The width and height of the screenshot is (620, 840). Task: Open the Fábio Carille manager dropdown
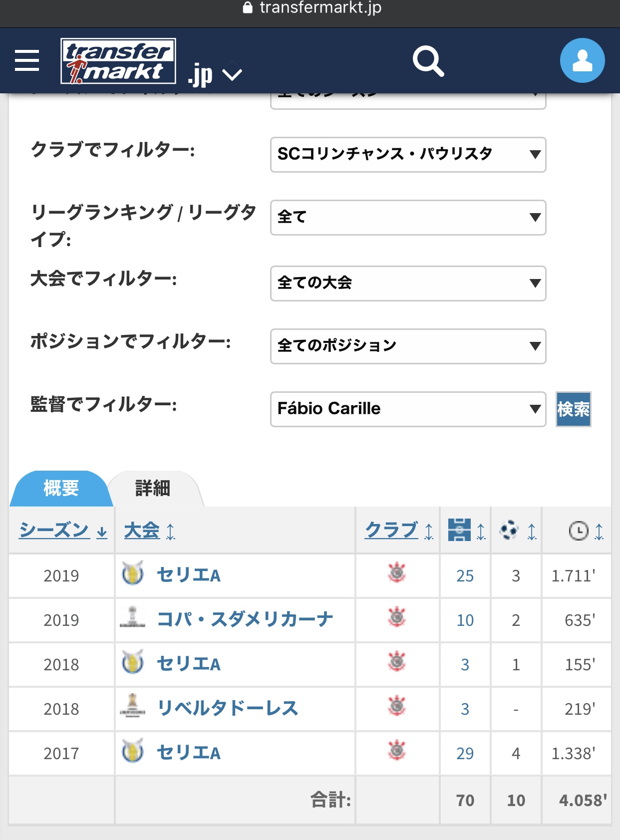point(408,409)
